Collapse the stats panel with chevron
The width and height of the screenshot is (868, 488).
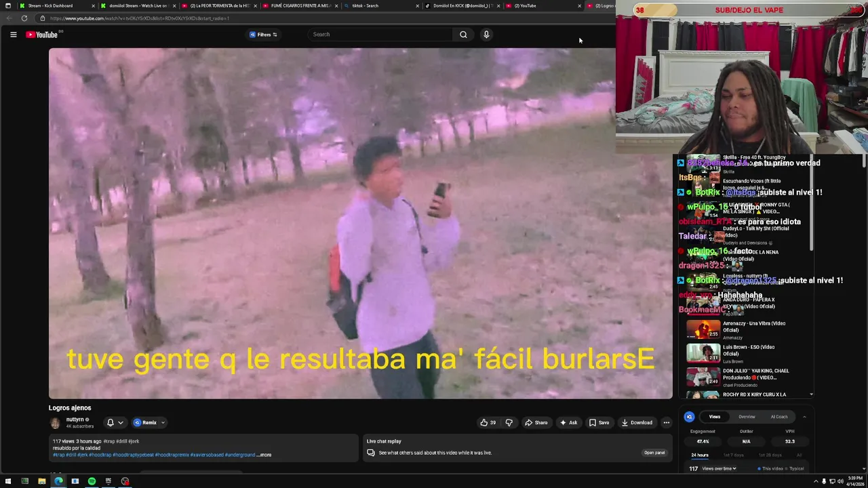(x=804, y=417)
